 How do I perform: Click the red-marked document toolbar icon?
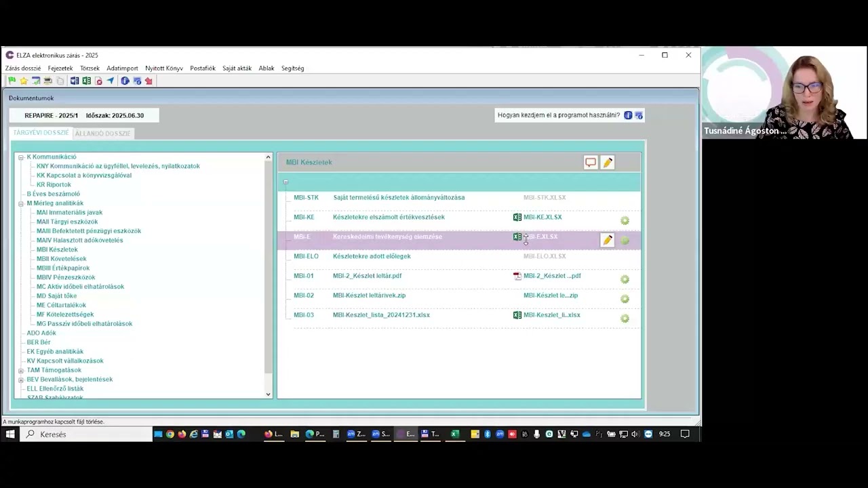point(98,81)
